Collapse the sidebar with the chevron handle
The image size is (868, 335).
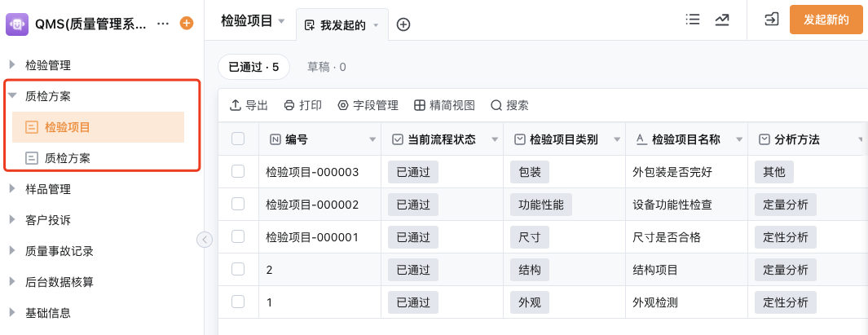tap(205, 240)
